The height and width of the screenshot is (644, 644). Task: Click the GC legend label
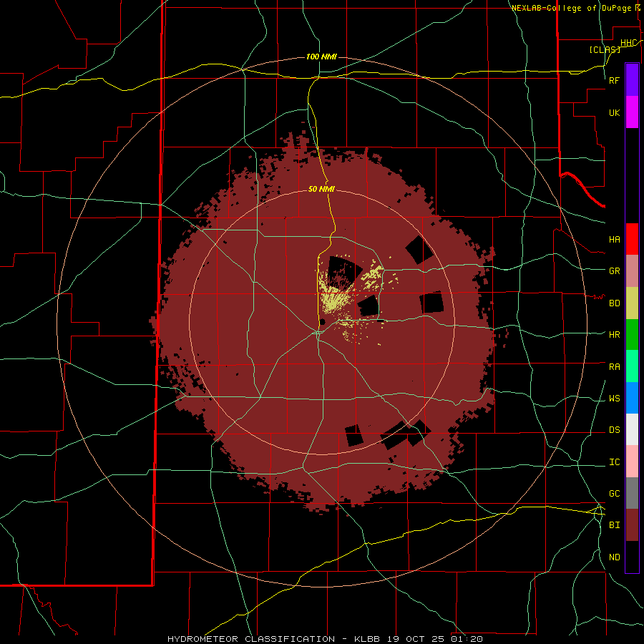click(x=614, y=494)
